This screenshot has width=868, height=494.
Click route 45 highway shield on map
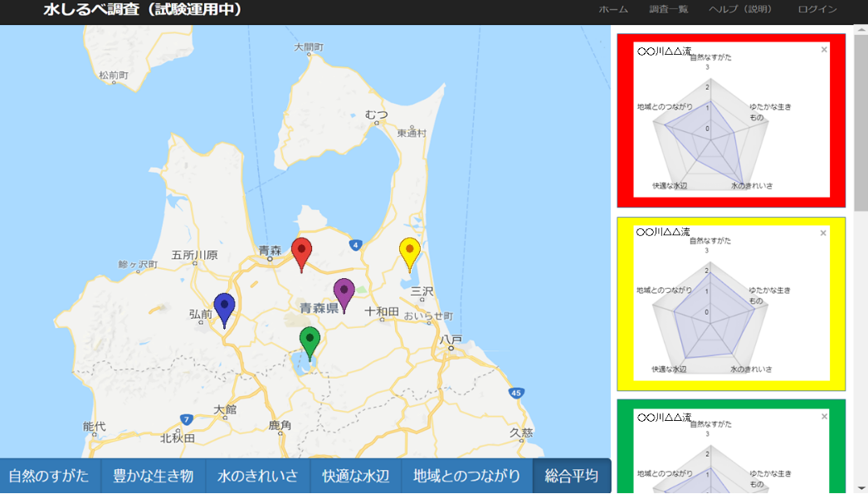(x=516, y=393)
